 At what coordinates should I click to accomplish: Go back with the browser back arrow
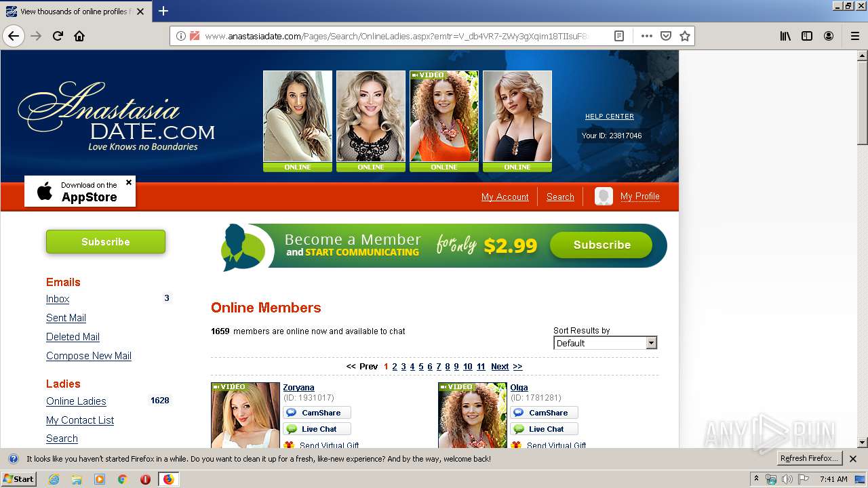click(14, 36)
